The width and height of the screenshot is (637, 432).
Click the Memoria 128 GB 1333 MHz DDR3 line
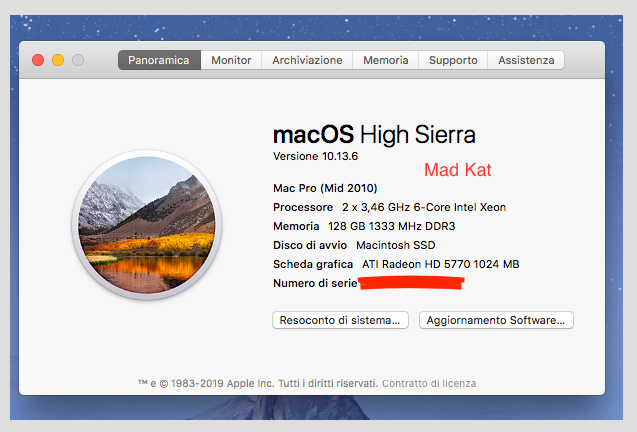click(364, 226)
